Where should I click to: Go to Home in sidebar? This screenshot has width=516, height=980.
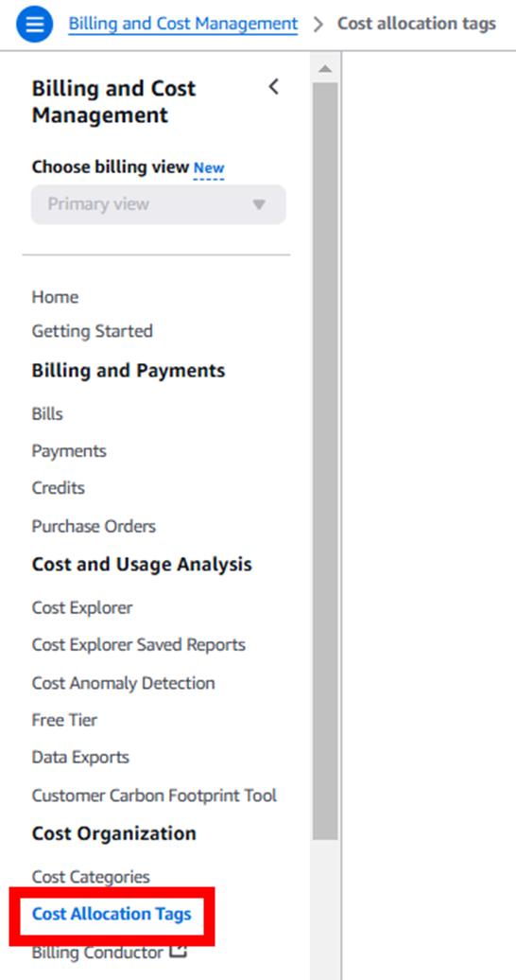click(x=55, y=297)
